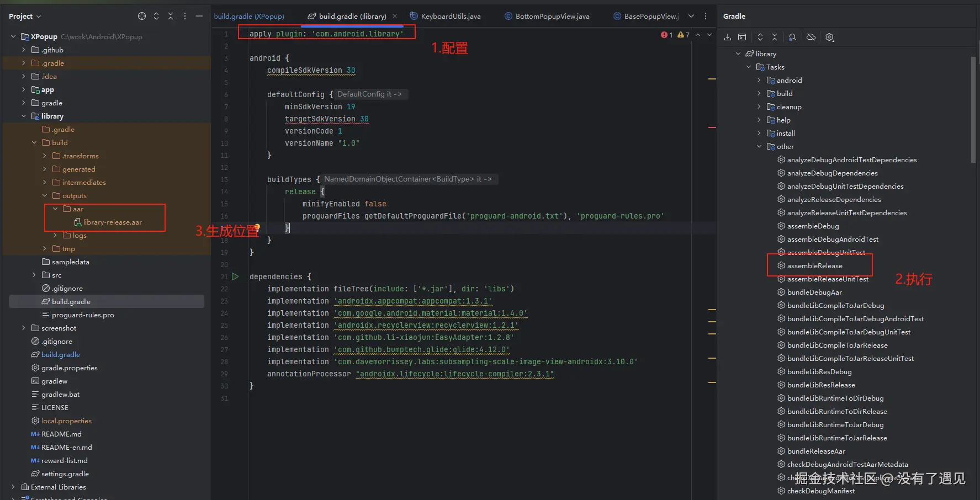Click the icon beside gradle.properties

(x=35, y=368)
